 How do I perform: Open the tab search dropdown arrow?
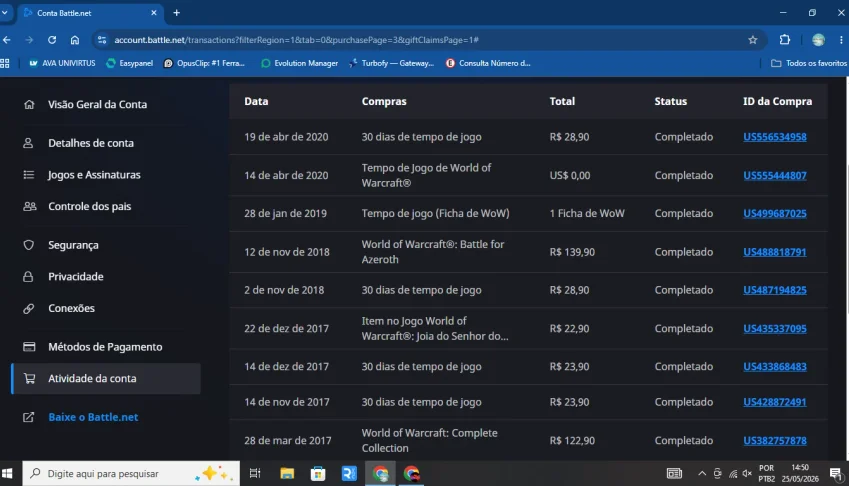point(5,12)
